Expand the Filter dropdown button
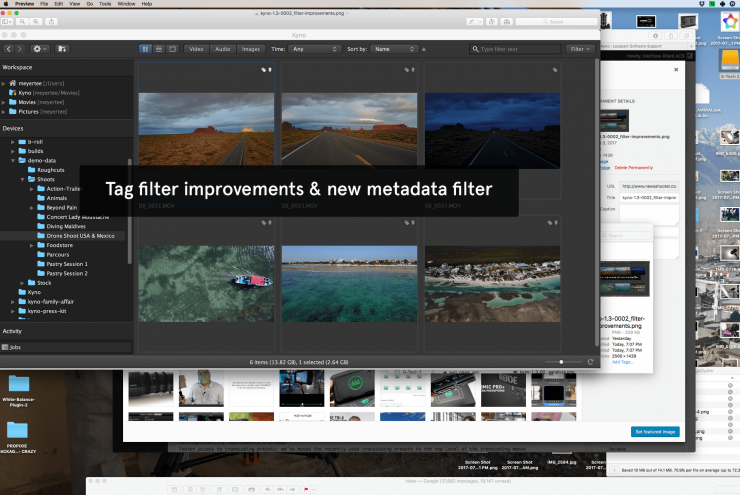Viewport: 740px width, 495px height. click(x=579, y=48)
